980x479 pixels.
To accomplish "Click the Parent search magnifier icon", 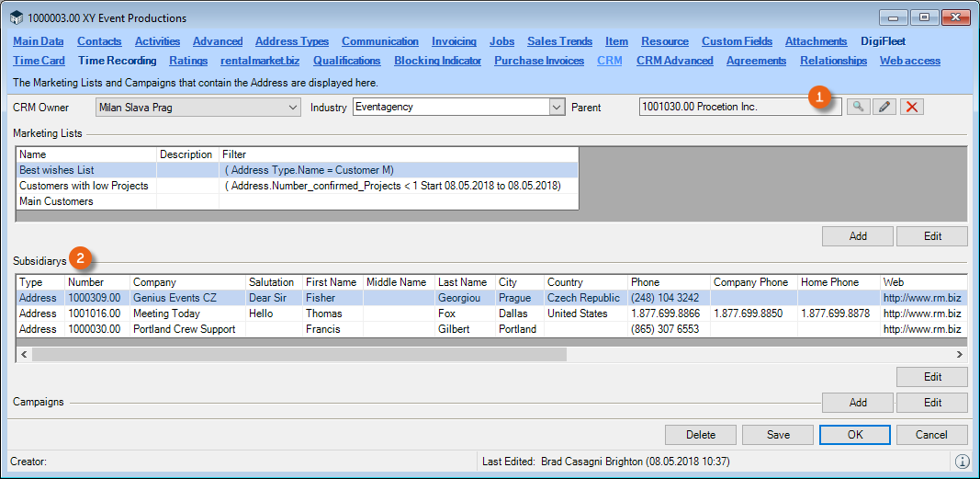I will (858, 108).
